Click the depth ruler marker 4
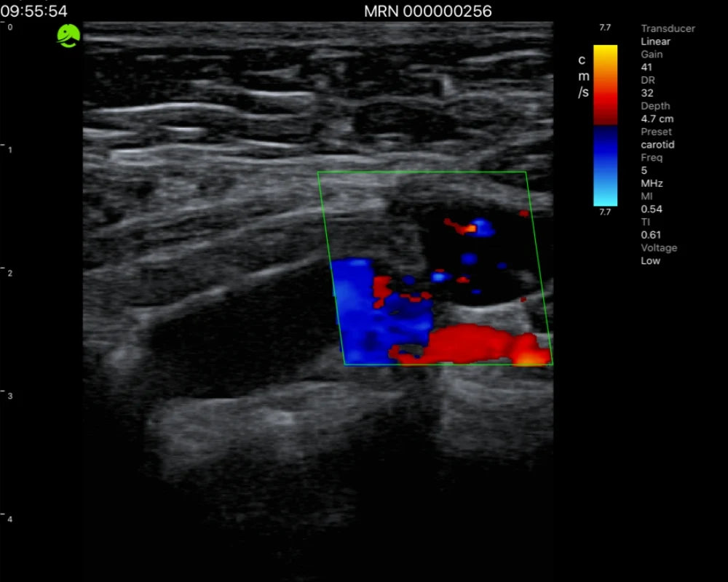The image size is (728, 582). click(x=9, y=519)
